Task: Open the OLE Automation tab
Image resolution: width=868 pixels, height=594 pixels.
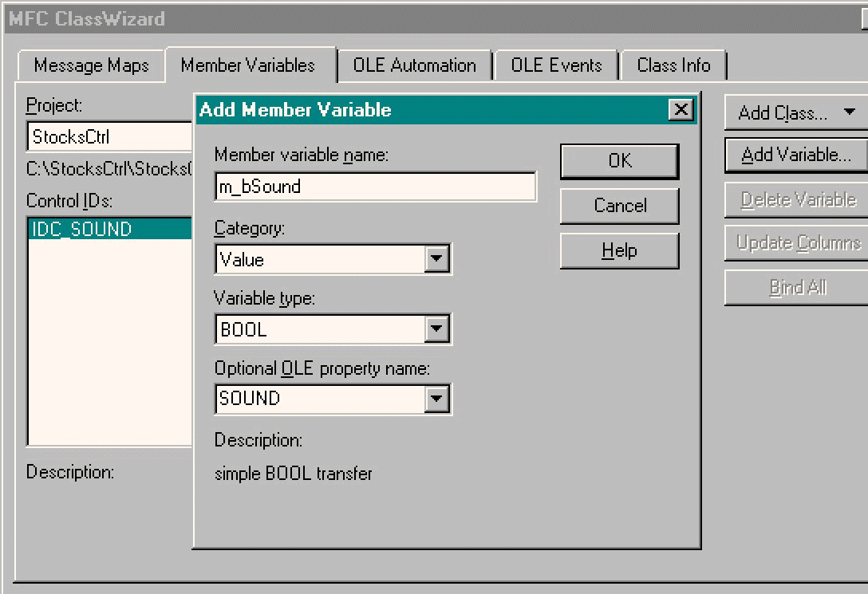Action: click(x=414, y=65)
